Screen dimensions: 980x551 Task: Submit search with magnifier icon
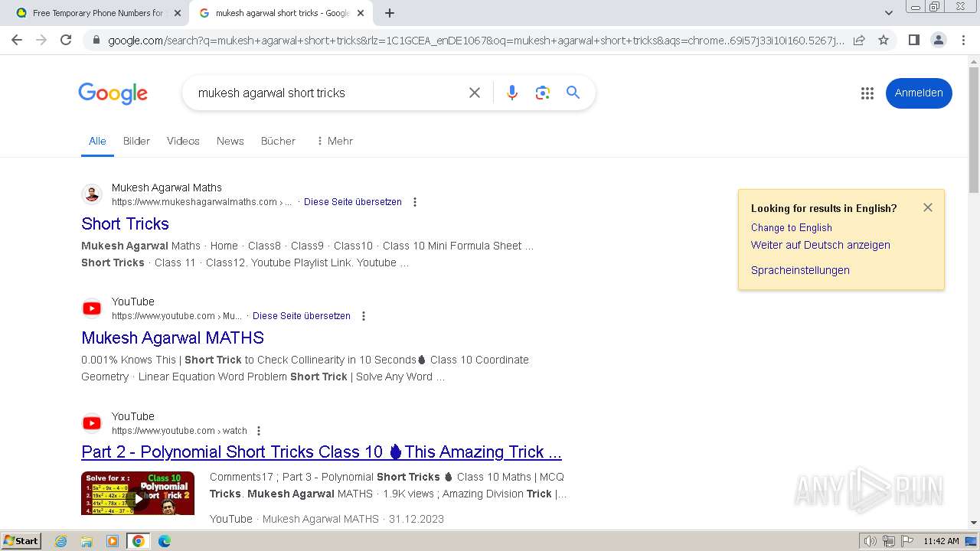pos(573,93)
